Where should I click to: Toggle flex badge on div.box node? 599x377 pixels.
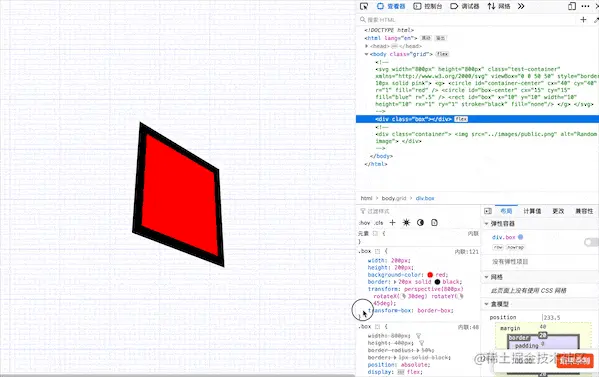461,119
